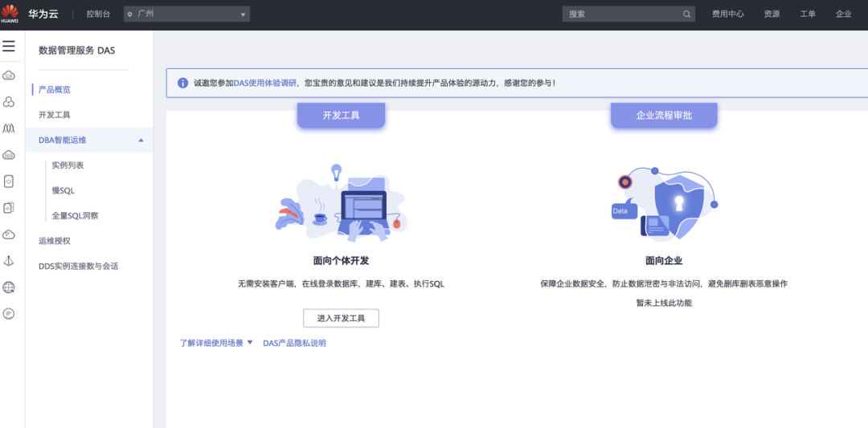Screen dimensions: 868x428
Task: Open 开发工具 in the sidebar
Action: [x=55, y=115]
